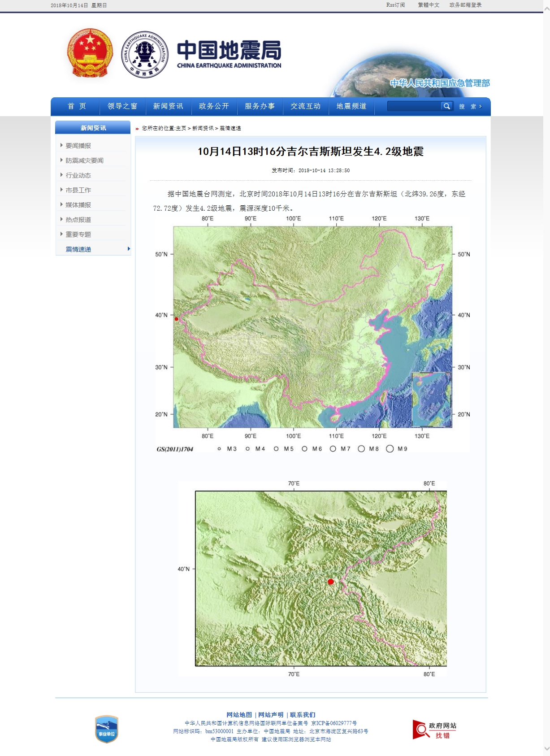Open 政务邮箱登录 link
The width and height of the screenshot is (550, 756).
point(465,5)
